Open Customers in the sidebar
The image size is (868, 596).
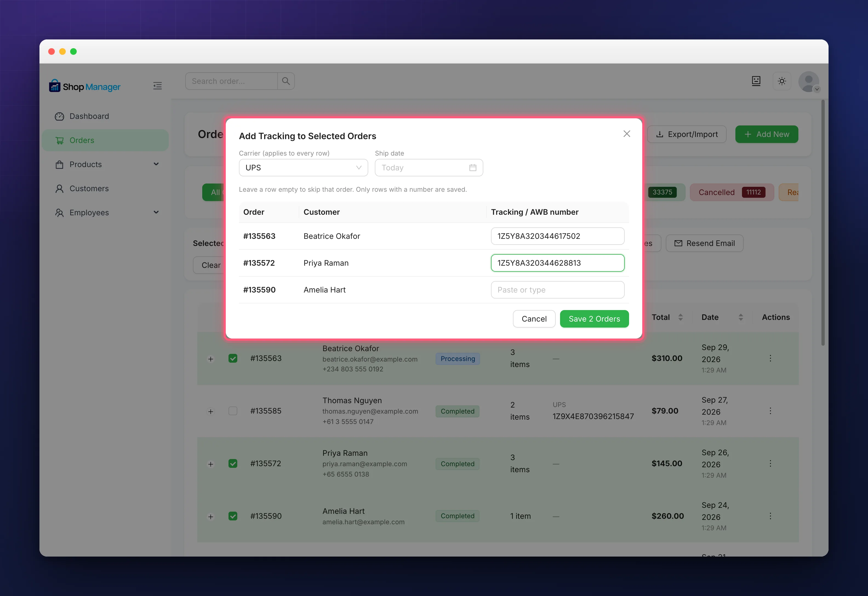click(105, 189)
